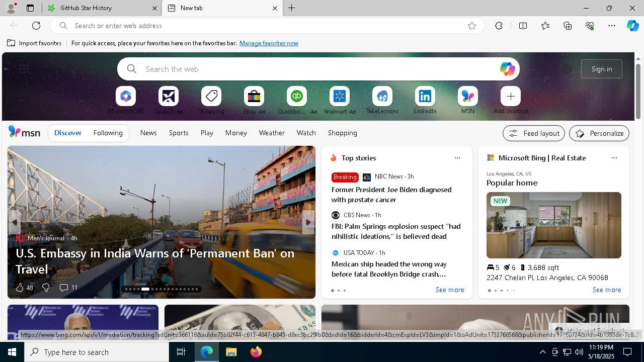
Task: Open the Shopping shortcut tile
Action: [211, 96]
